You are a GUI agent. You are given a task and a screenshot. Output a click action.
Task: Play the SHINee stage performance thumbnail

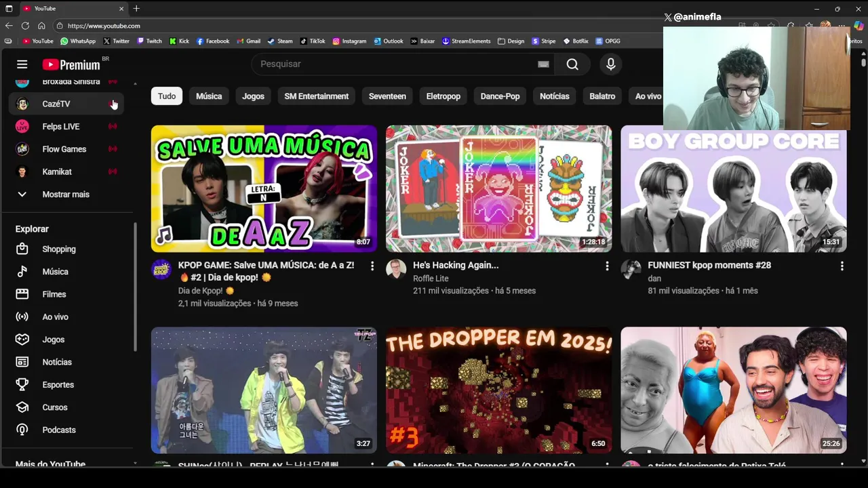pos(264,390)
